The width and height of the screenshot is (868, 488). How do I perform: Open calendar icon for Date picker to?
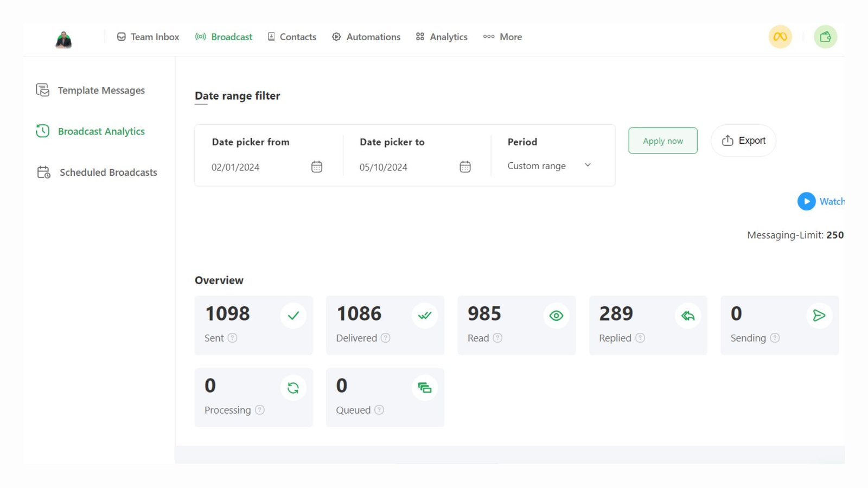(465, 167)
